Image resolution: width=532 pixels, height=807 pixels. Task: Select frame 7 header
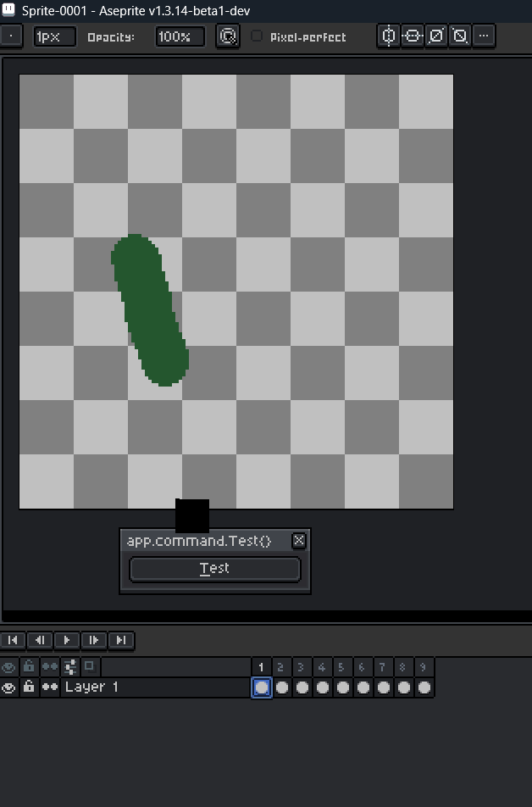point(383,667)
